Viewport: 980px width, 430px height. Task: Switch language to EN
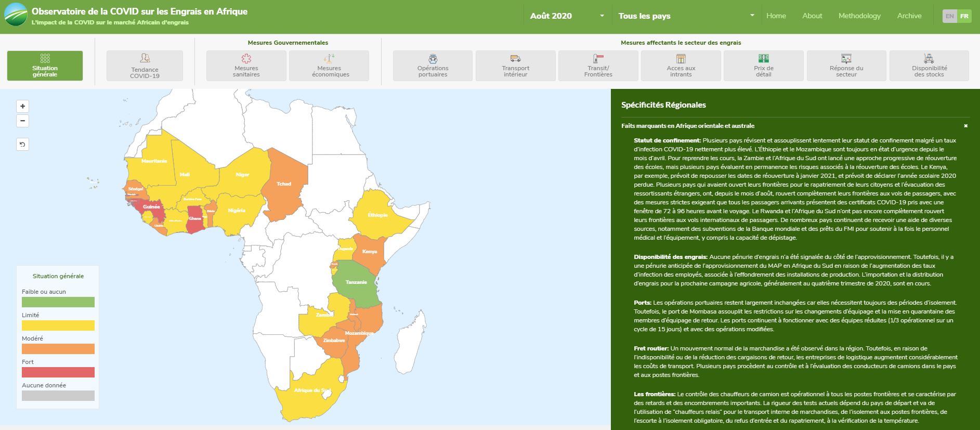point(949,16)
